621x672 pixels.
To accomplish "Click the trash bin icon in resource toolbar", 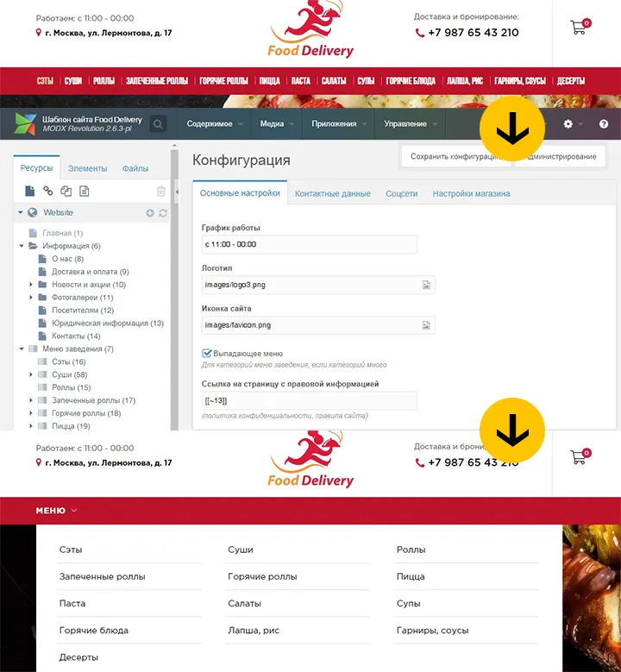I will tap(161, 192).
